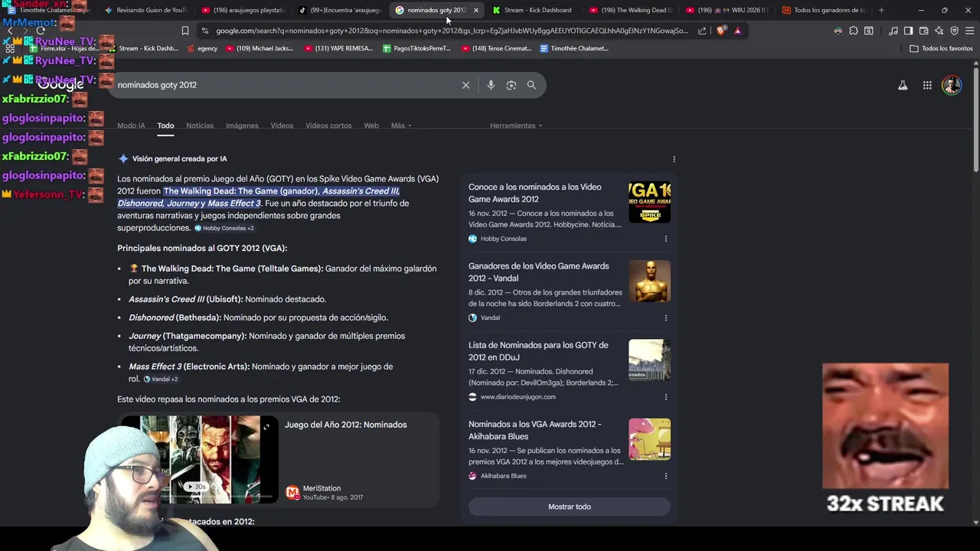Open VGA Spike thumbnail image
The image size is (980, 551).
point(649,202)
